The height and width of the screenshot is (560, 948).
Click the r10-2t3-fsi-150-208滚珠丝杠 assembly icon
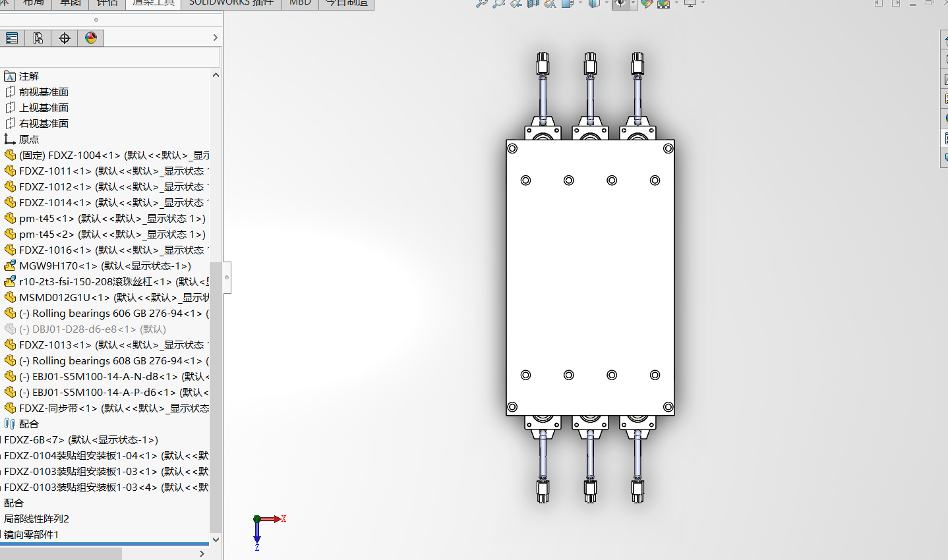[10, 282]
